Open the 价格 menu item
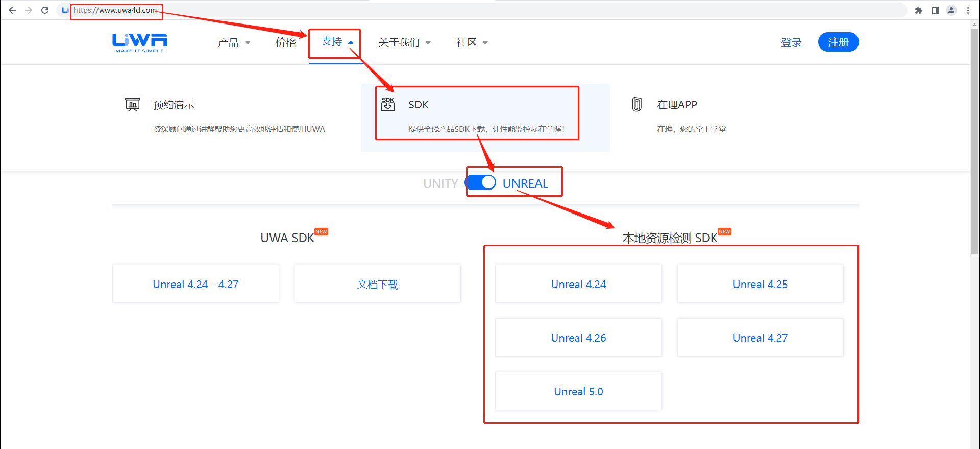 [286, 42]
